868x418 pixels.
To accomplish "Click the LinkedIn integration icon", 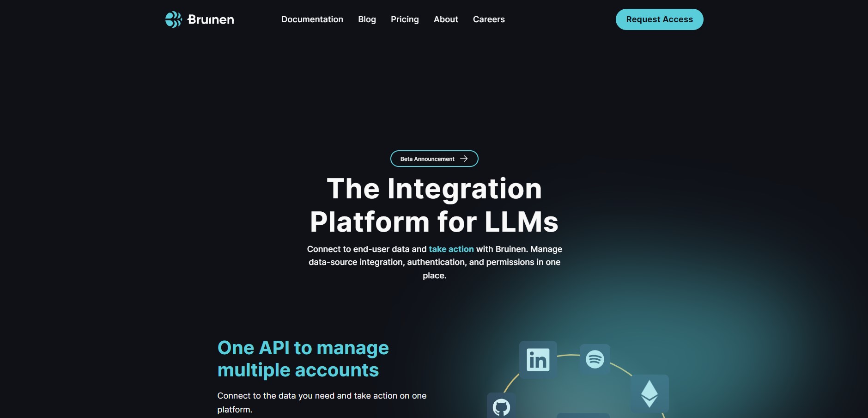I will (x=538, y=360).
